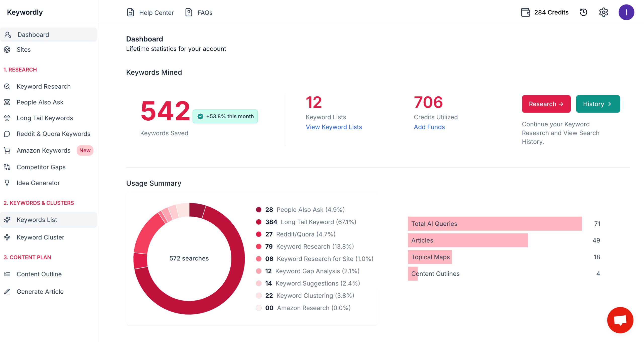Open the red chat support bubble
This screenshot has width=644, height=342.
coord(620,320)
